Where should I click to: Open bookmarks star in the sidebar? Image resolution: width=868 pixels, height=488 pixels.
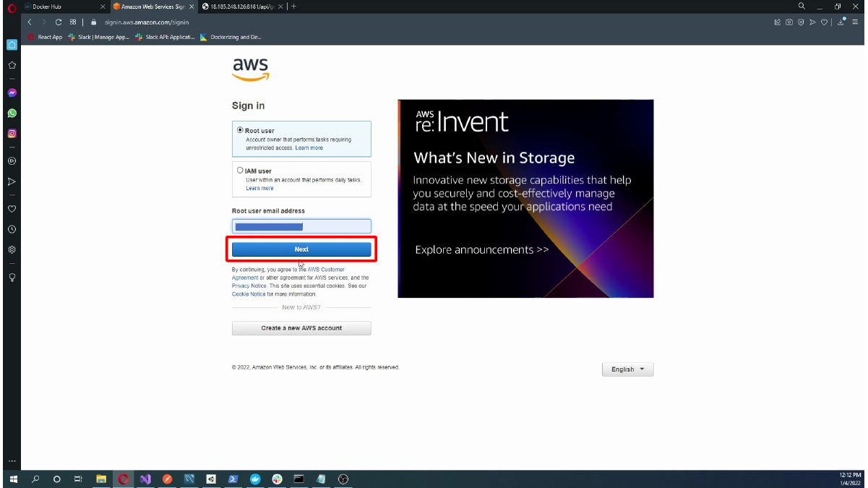point(12,65)
